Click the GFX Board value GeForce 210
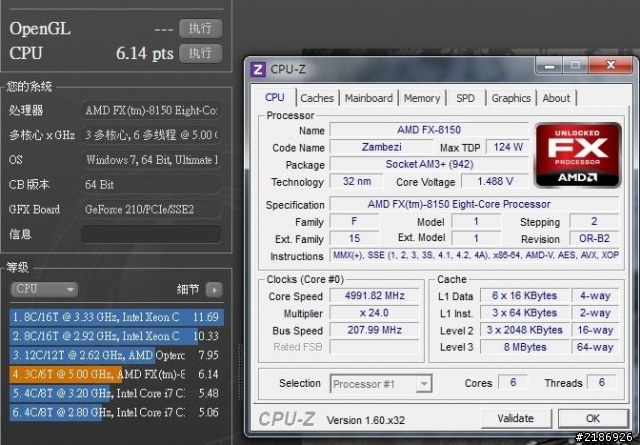 pos(151,209)
